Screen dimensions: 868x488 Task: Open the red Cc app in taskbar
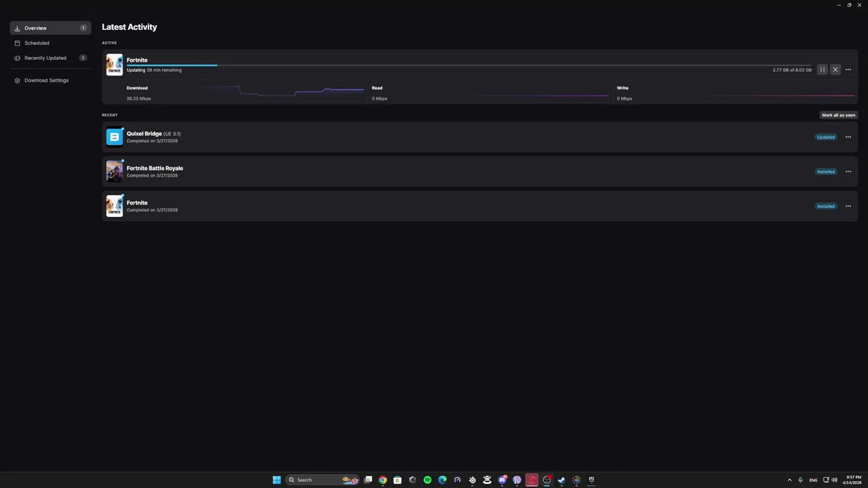click(x=532, y=480)
